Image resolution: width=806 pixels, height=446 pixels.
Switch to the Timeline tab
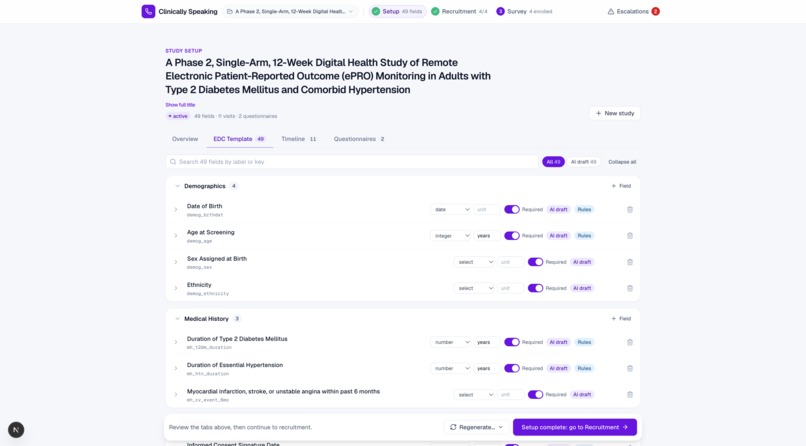299,139
